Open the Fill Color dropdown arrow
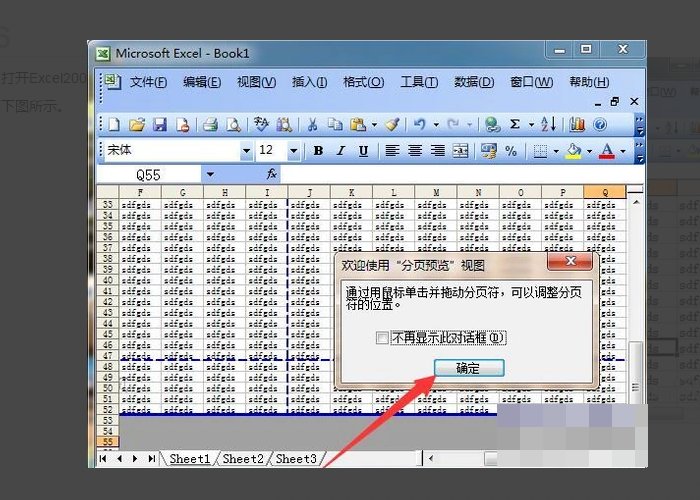 pyautogui.click(x=589, y=151)
